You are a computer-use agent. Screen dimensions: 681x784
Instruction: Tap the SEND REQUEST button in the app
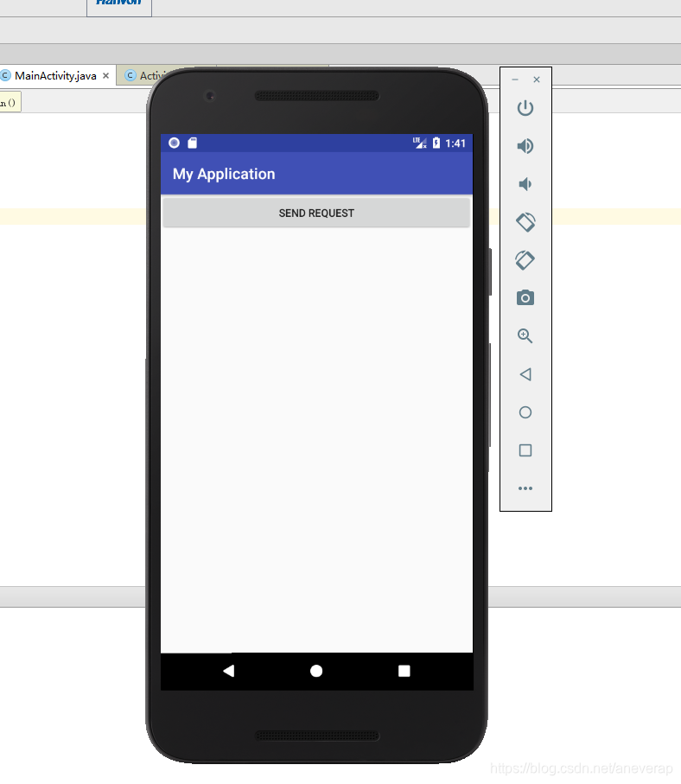click(x=316, y=213)
